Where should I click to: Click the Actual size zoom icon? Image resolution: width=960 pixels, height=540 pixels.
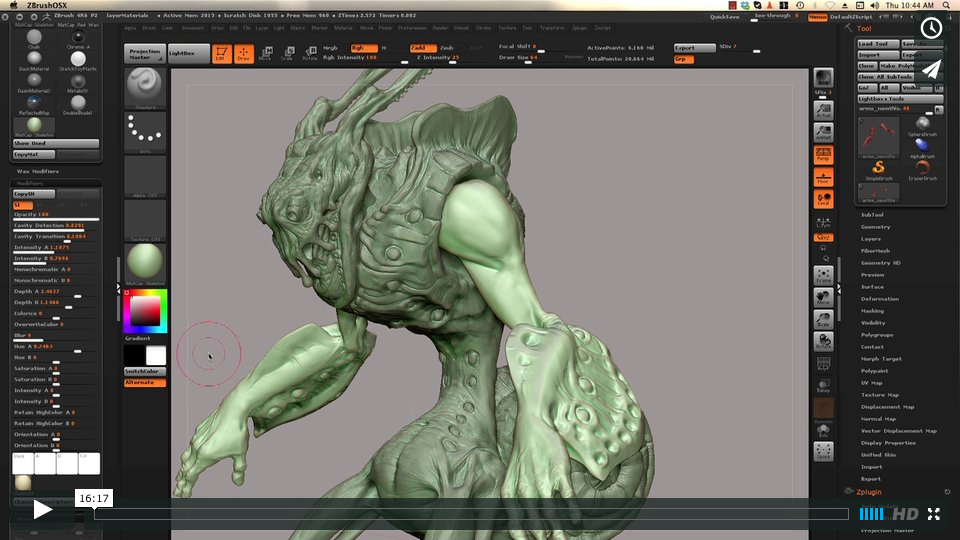823,110
